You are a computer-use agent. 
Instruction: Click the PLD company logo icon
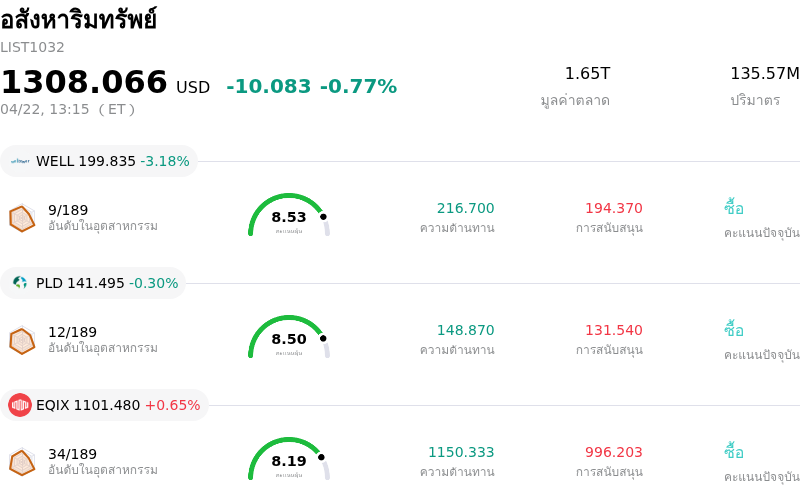click(20, 283)
